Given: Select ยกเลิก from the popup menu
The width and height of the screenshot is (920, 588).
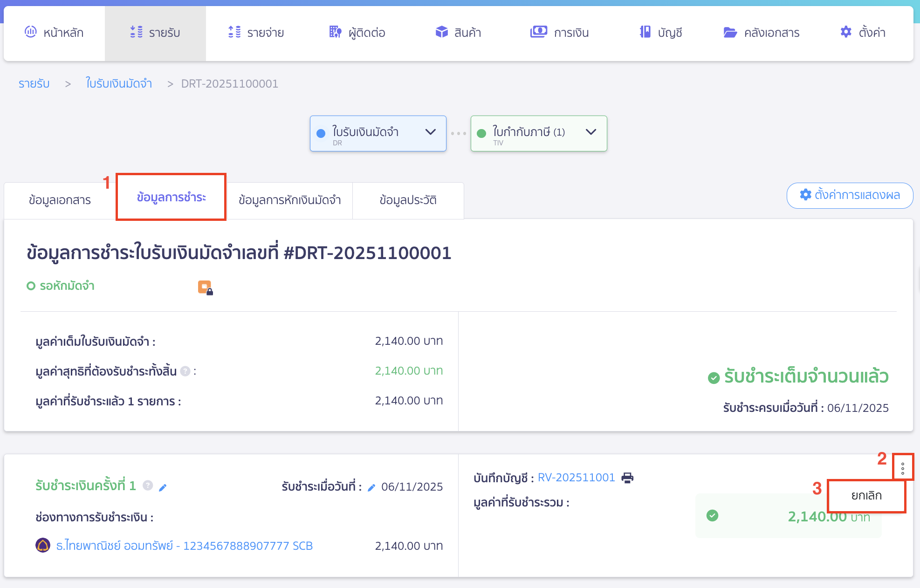Looking at the screenshot, I should 866,495.
